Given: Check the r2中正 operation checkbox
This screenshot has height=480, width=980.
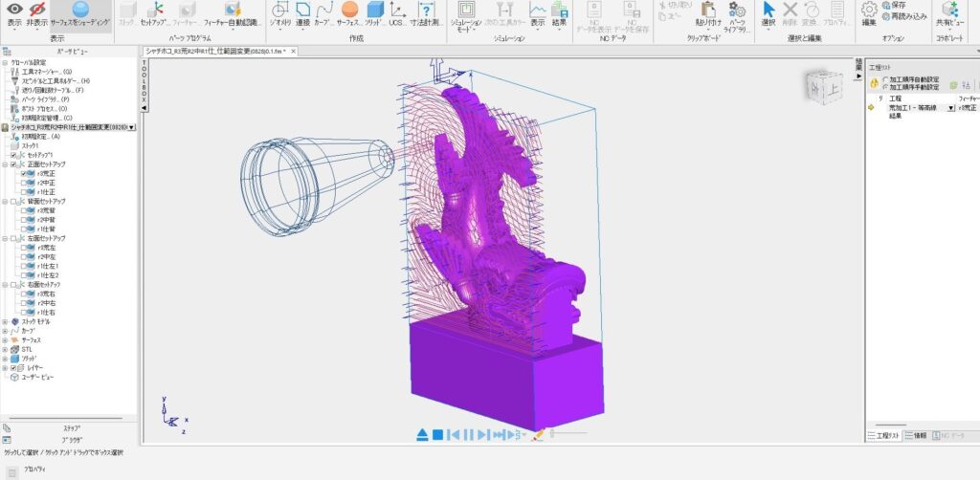Looking at the screenshot, I should [x=24, y=183].
